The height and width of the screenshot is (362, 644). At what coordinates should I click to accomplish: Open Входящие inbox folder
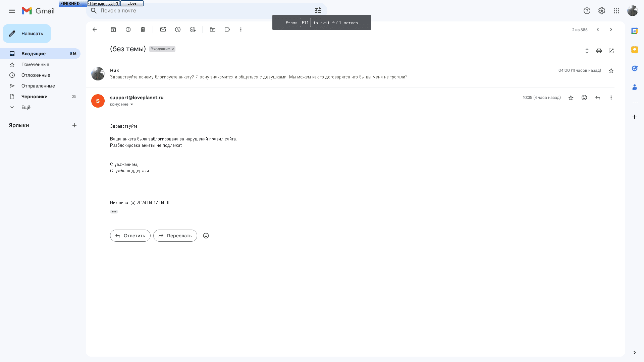(x=34, y=54)
